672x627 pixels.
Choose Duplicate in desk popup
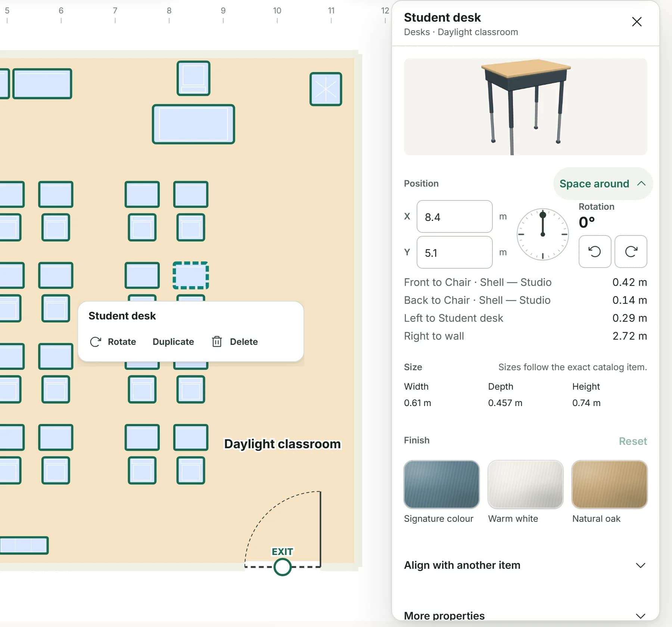point(173,342)
